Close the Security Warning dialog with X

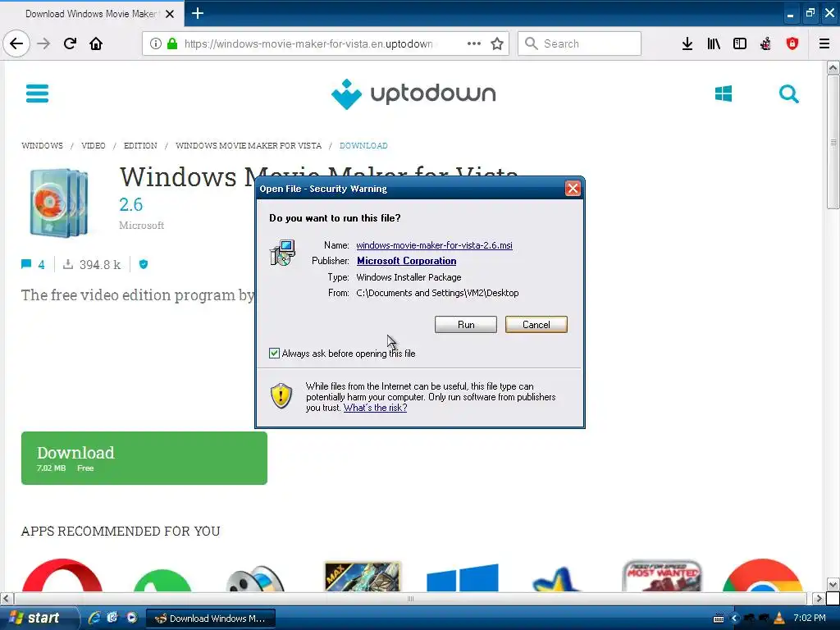(x=573, y=189)
